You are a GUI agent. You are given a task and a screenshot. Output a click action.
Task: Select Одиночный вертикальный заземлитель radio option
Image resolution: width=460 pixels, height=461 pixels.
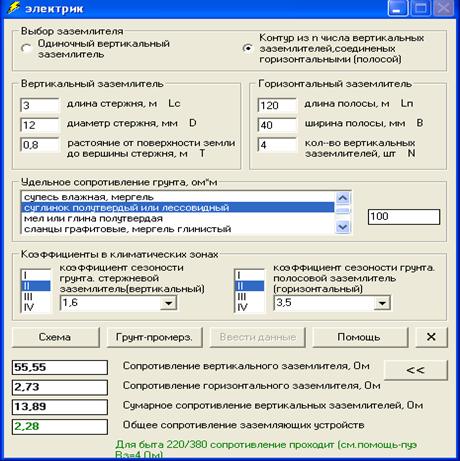coord(26,49)
